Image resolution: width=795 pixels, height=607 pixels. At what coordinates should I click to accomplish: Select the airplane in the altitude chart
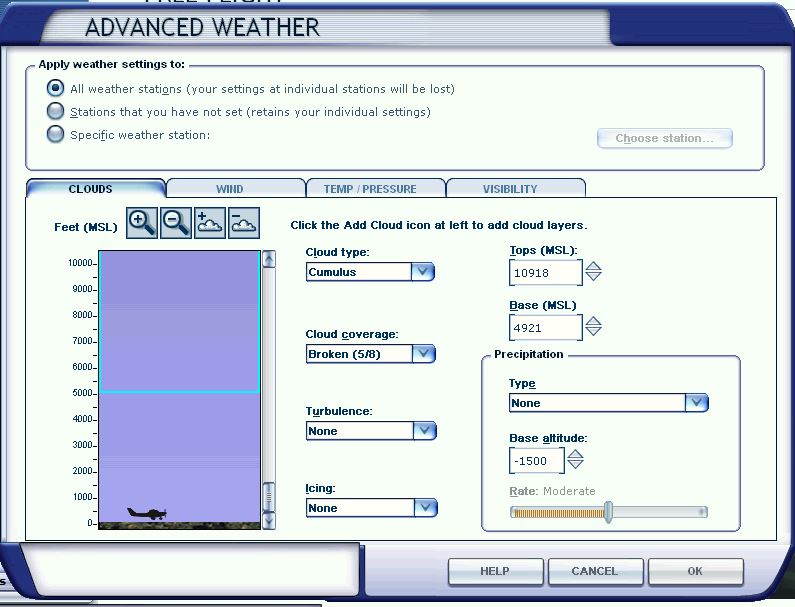tap(147, 514)
